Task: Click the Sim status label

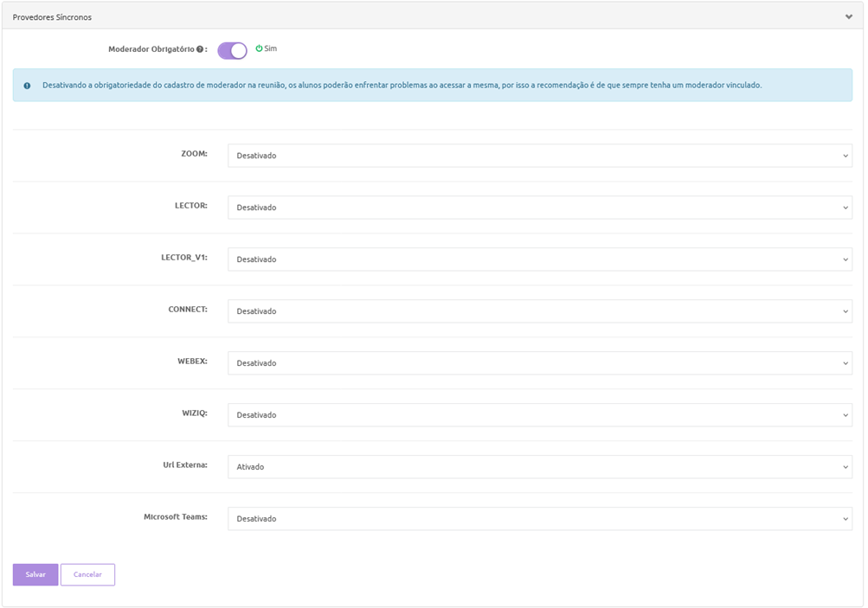Action: 271,49
